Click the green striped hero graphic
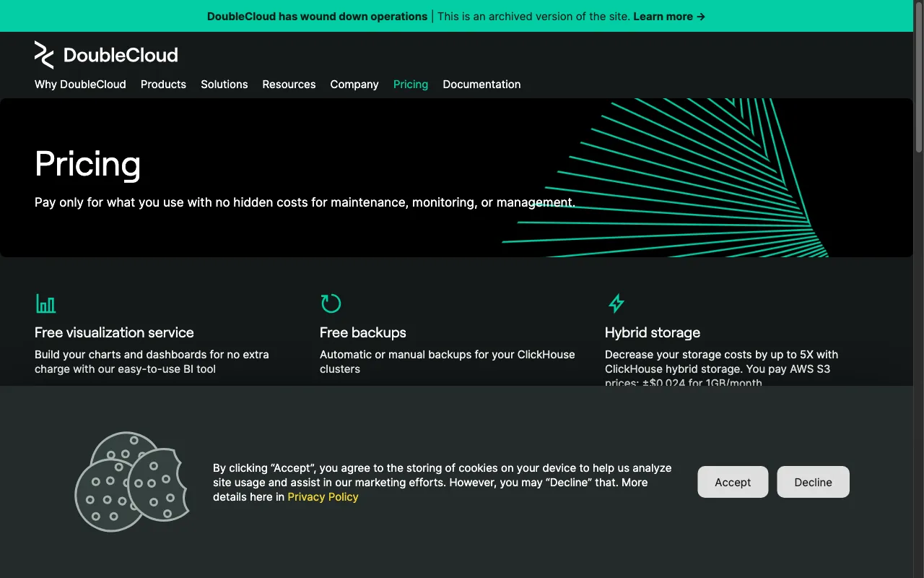The height and width of the screenshot is (578, 924). pos(666,178)
